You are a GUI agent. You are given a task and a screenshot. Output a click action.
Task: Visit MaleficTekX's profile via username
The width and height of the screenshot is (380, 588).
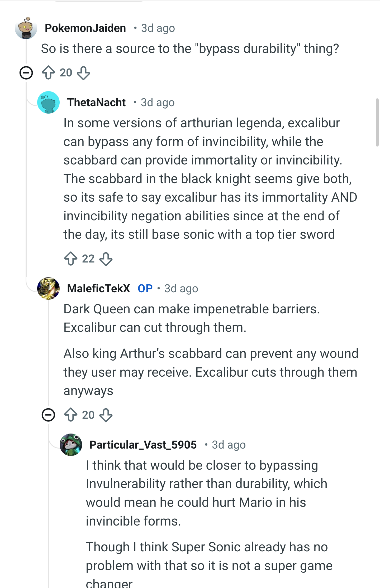pos(98,289)
